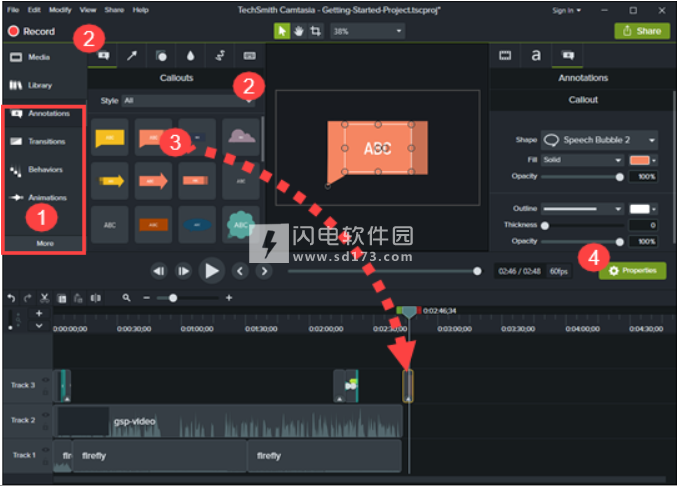Split media at the playhead
The image size is (677, 486).
tap(95, 298)
